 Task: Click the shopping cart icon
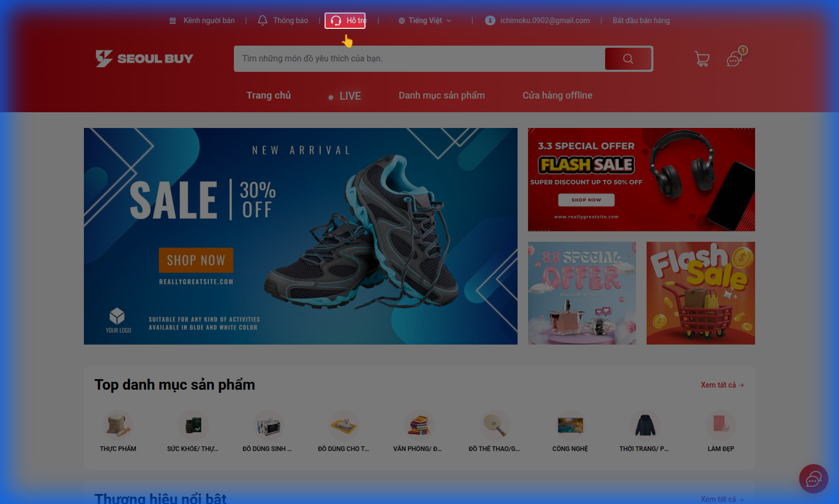coord(702,59)
